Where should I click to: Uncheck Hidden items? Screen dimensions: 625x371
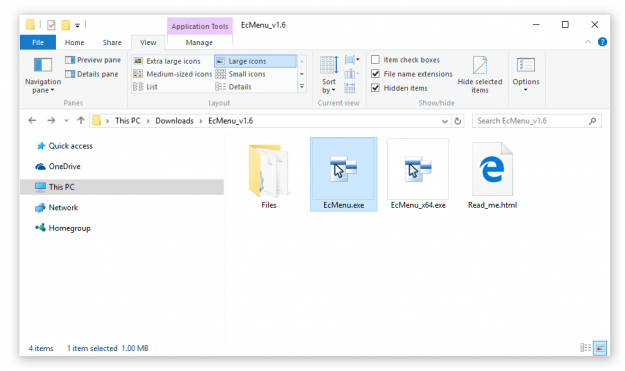(x=399, y=88)
